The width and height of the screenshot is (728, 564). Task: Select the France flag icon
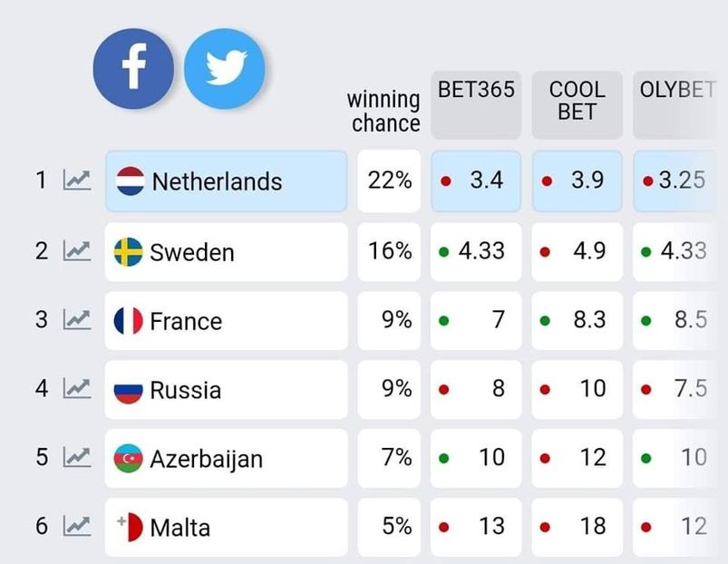pyautogui.click(x=128, y=320)
